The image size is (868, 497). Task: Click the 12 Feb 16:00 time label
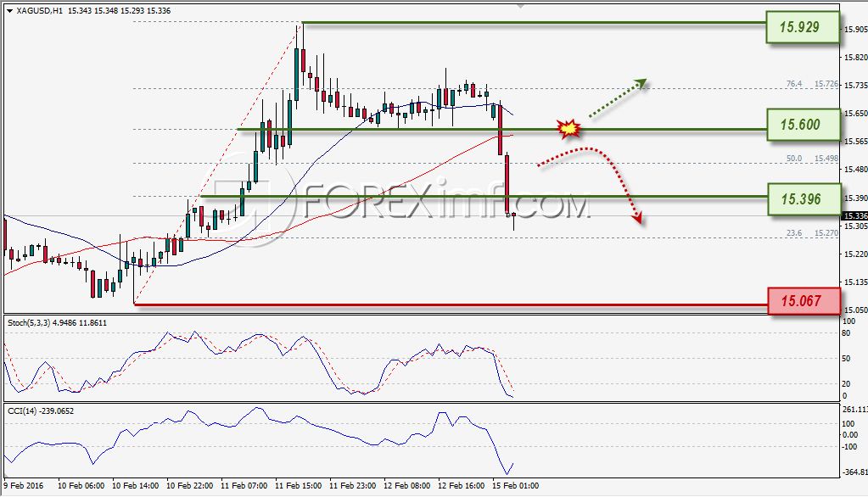click(461, 486)
